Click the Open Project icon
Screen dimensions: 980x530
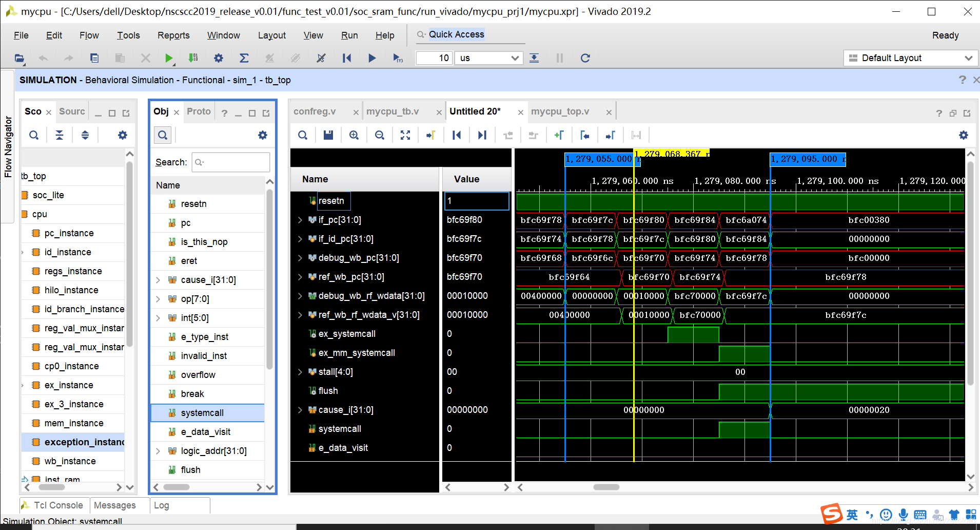(x=19, y=58)
